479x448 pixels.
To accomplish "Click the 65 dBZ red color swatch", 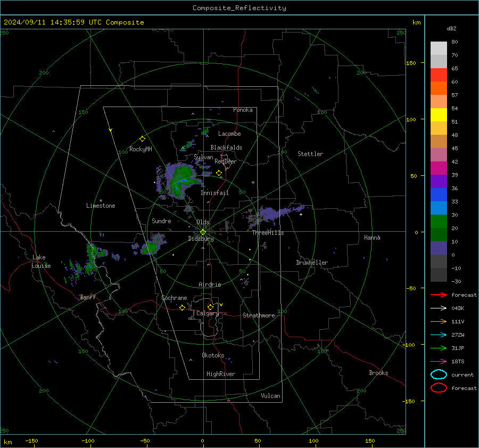I will [x=439, y=75].
